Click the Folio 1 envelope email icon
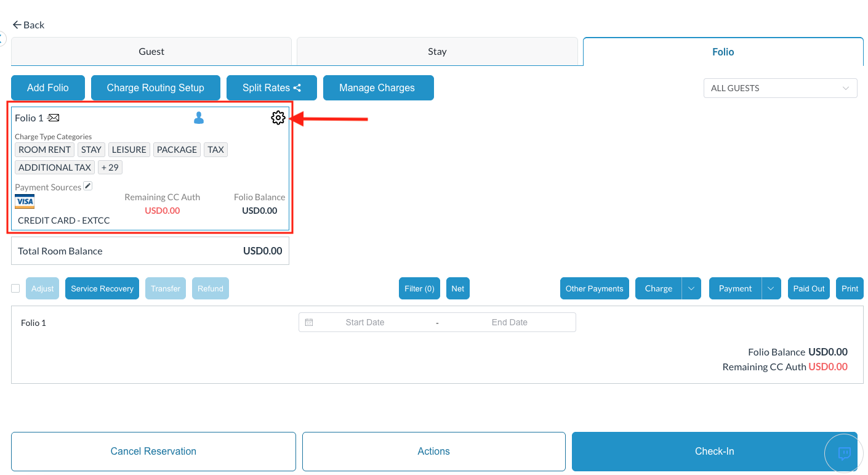The width and height of the screenshot is (868, 475). [x=54, y=118]
